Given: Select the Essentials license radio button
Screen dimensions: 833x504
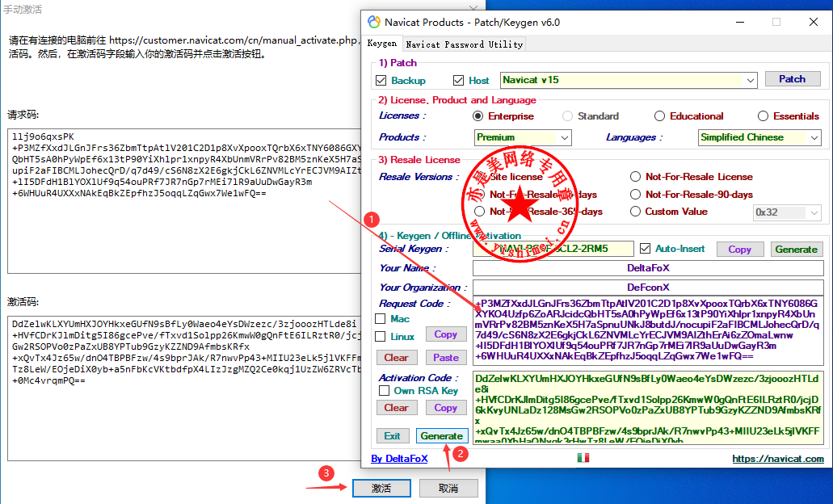Looking at the screenshot, I should [x=763, y=115].
